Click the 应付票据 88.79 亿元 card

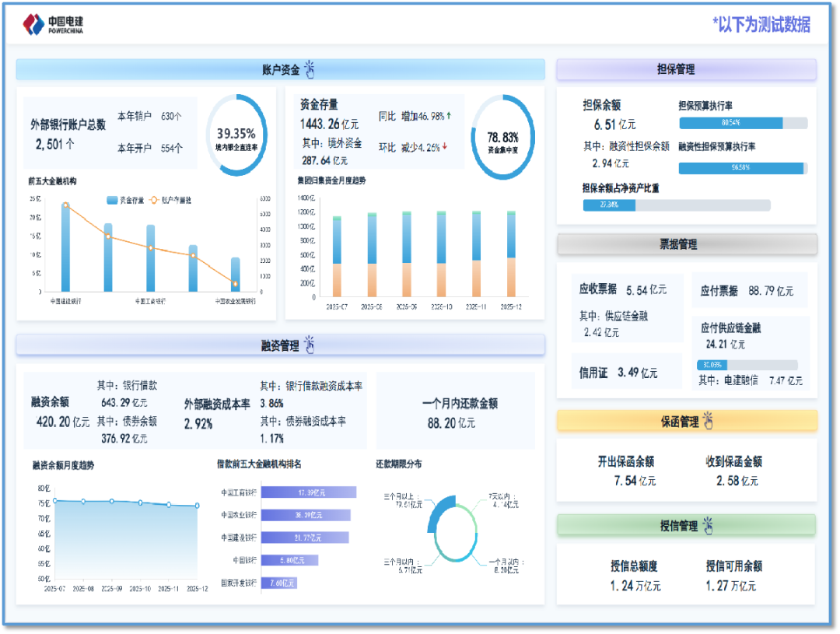[x=749, y=290]
